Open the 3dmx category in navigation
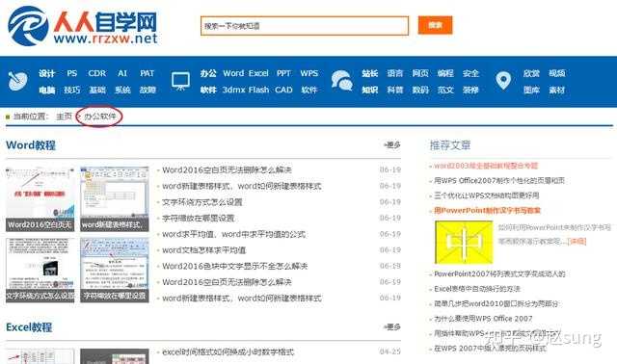Screen dimensions: 617x364 233,90
